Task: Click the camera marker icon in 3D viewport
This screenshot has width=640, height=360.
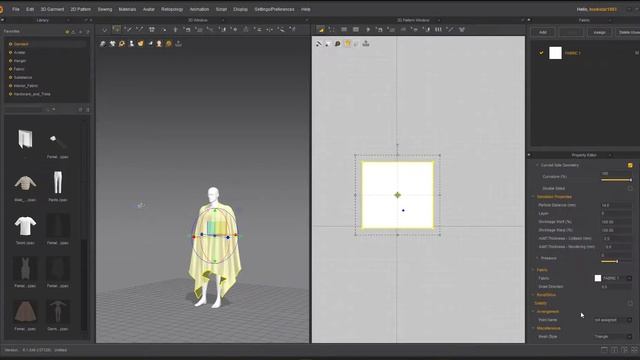Action: 141,205
